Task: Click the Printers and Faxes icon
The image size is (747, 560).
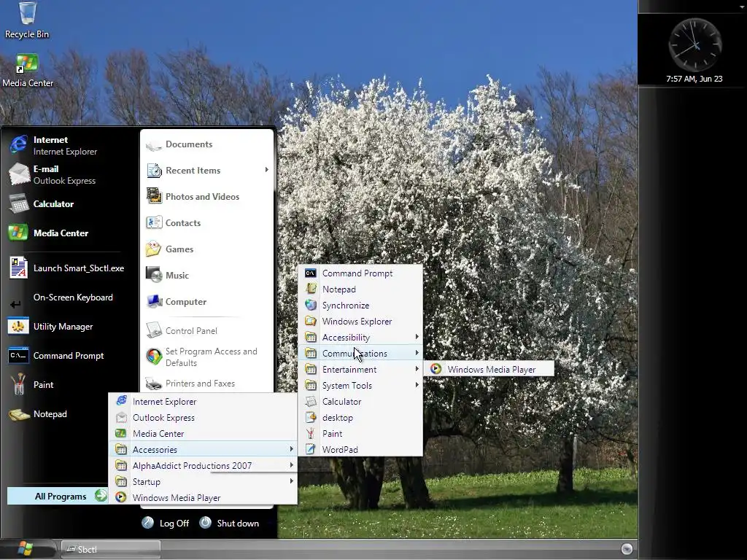Action: (x=154, y=384)
